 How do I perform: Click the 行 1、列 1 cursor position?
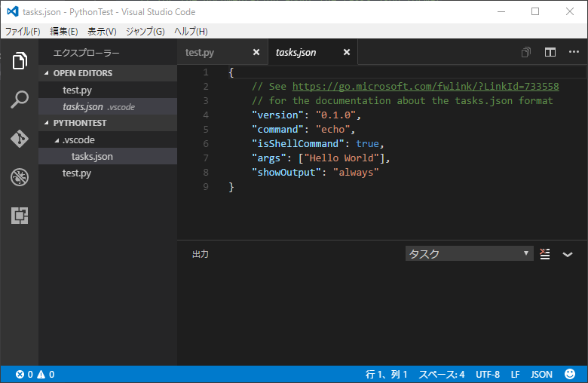click(386, 375)
